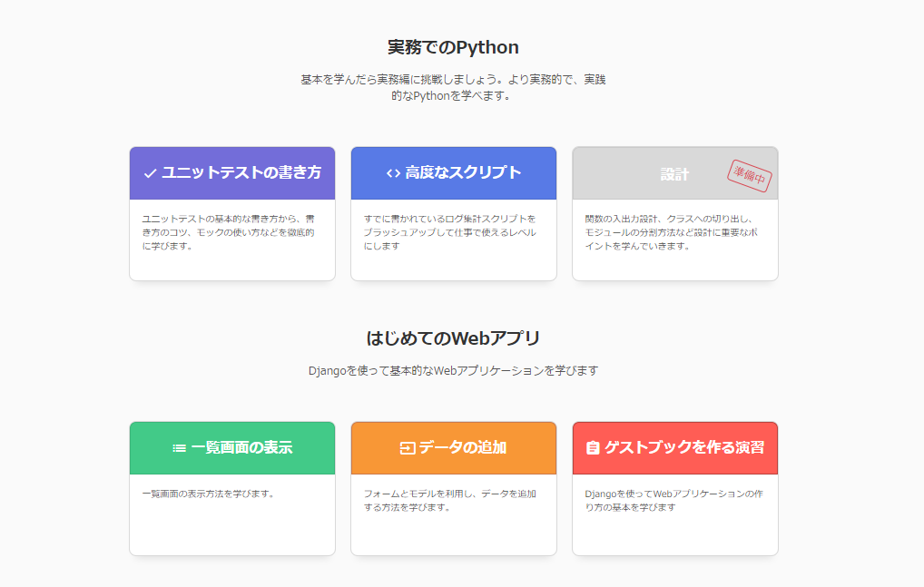Select the はじめてのWebアプリ section heading
924x587 pixels.
coord(453,338)
